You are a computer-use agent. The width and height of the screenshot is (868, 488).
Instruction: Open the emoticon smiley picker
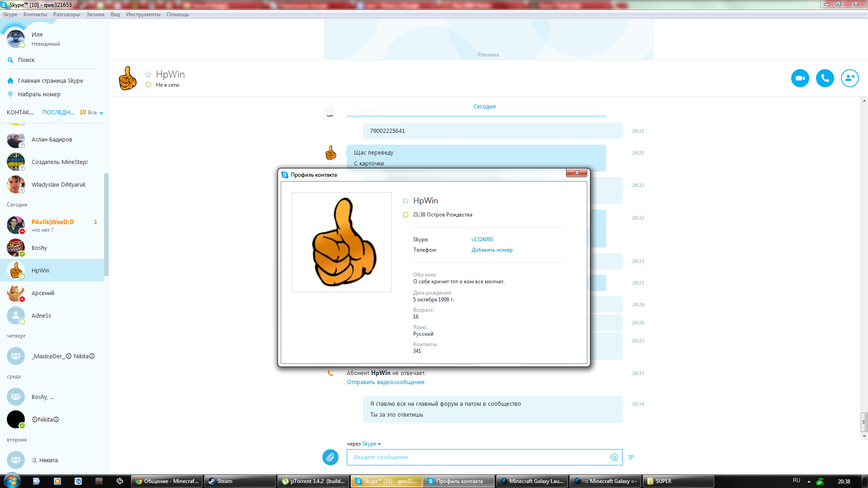pos(614,457)
